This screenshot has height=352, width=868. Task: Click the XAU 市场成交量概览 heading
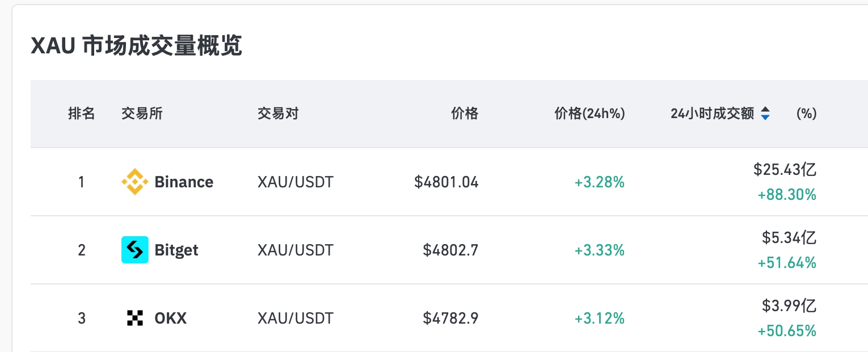(x=136, y=46)
